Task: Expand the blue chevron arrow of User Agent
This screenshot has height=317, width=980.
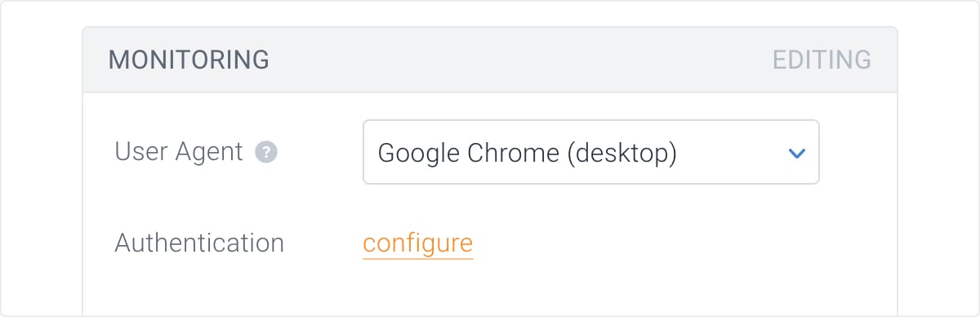Action: (796, 153)
